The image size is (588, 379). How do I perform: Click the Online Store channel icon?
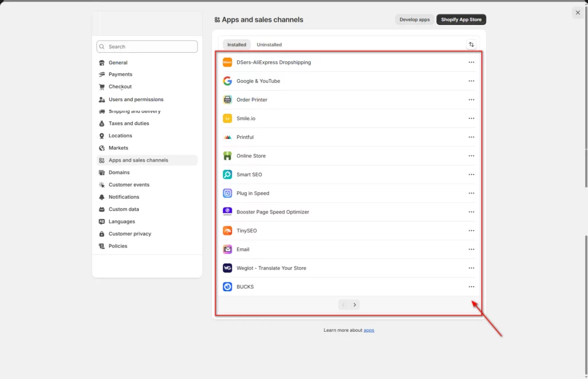227,156
